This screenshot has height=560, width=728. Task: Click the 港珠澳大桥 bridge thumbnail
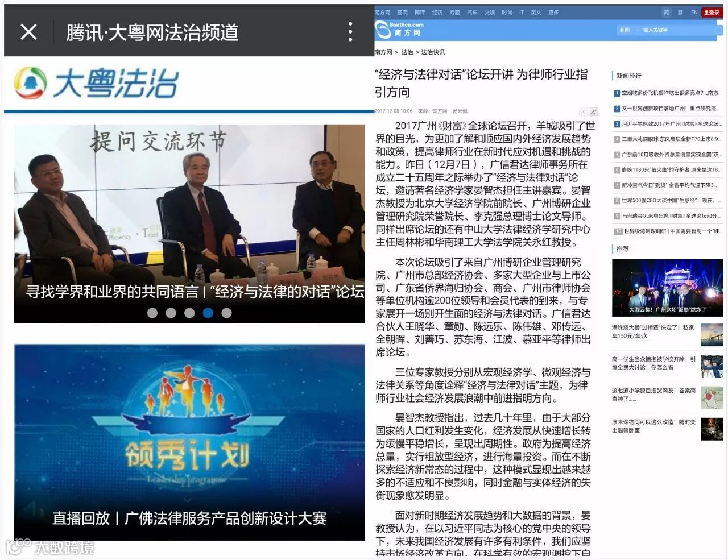712,335
